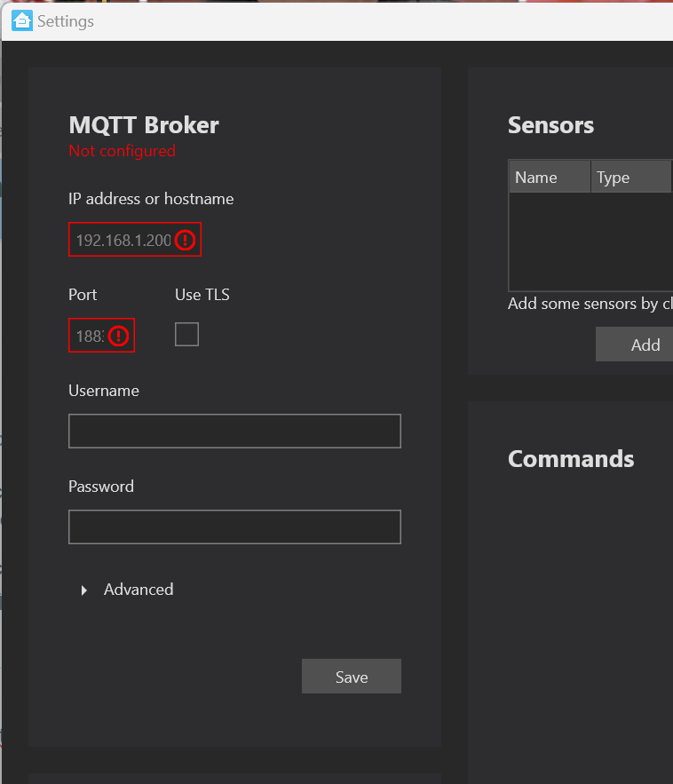Screen dimensions: 673x784
Task: Save the MQTT broker configuration
Action: click(x=351, y=676)
